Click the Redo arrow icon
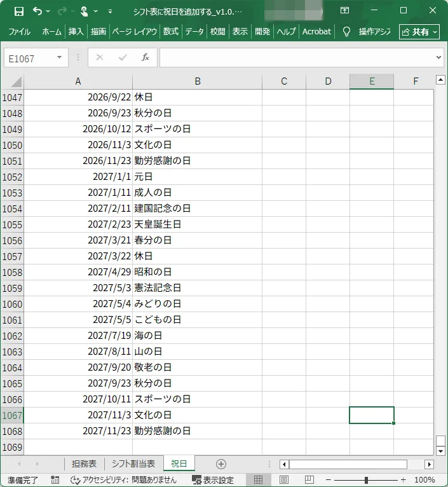 (62, 11)
